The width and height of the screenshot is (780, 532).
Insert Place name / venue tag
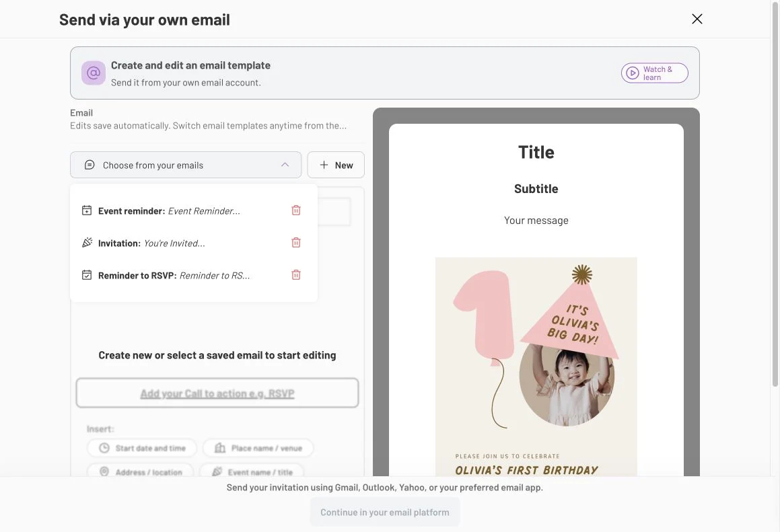pos(258,448)
